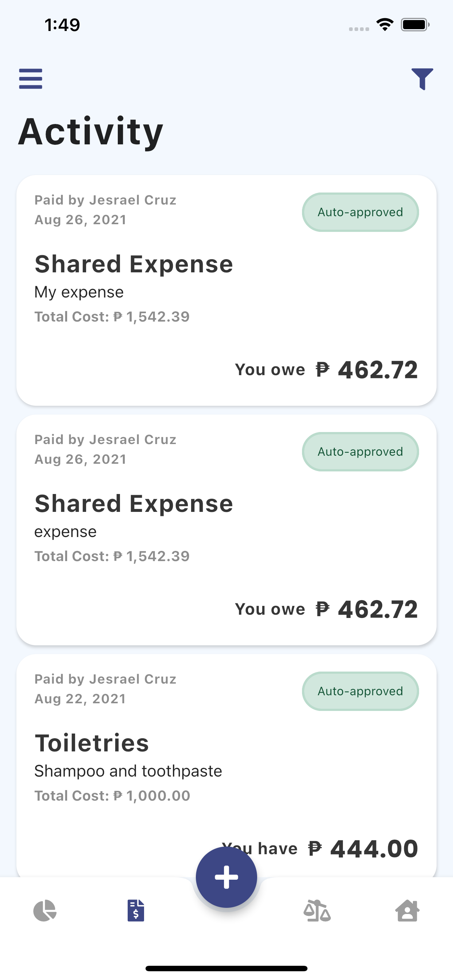This screenshot has width=453, height=980.
Task: Tap Auto-approved badge on Toiletries card
Action: (360, 691)
